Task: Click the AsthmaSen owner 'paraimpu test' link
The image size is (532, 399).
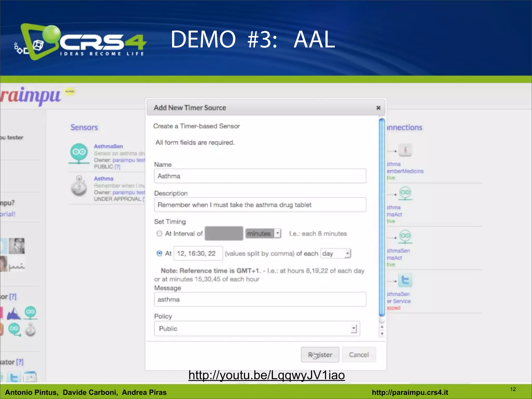Action: [129, 160]
